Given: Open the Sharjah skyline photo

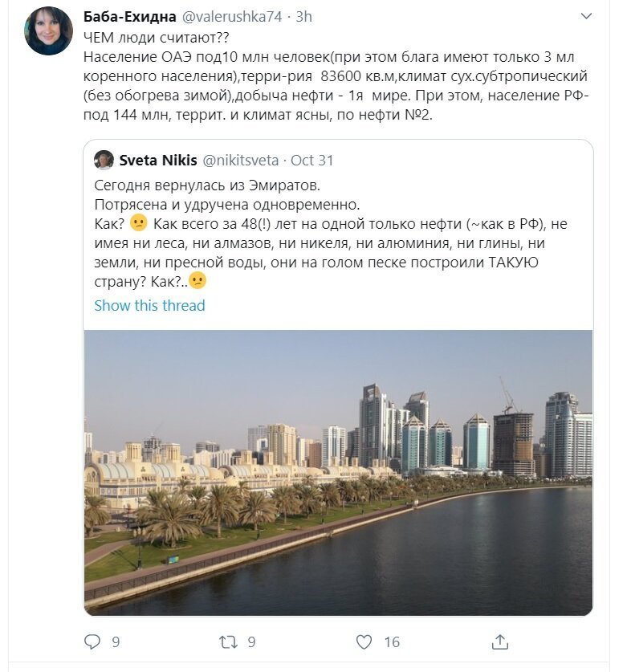Looking at the screenshot, I should coord(338,472).
